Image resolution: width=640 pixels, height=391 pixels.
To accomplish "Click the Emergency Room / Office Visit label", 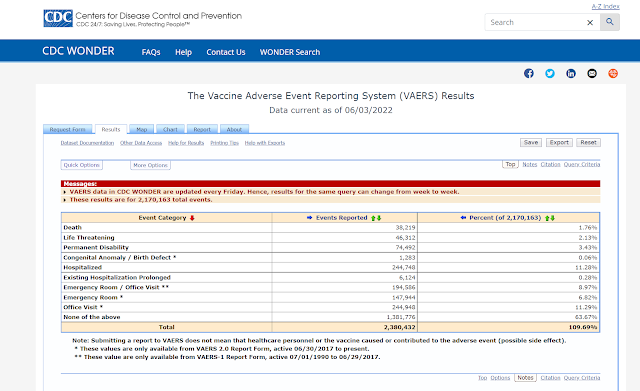I will click(x=116, y=287).
